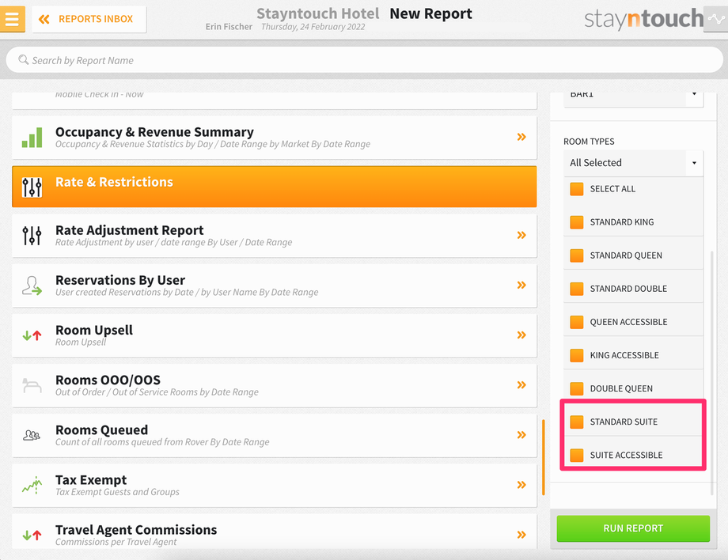Open the Rooms Queued report
Screen dimensions: 728x560
click(275, 435)
